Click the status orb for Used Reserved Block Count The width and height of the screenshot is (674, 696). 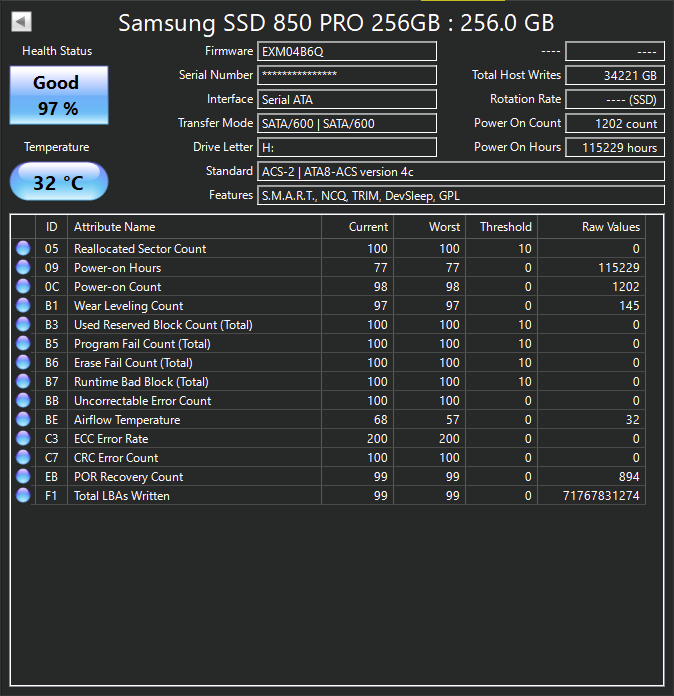point(23,324)
